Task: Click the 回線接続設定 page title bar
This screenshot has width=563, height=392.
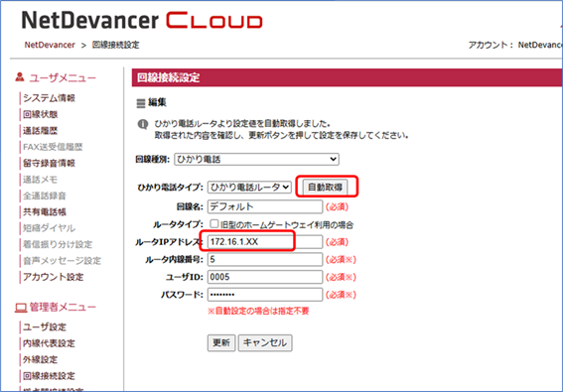Action: 348,77
